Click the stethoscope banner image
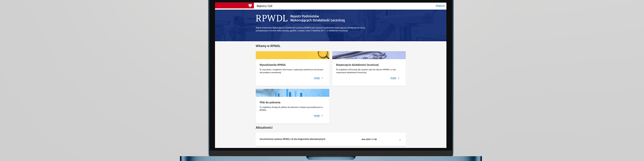 tap(369, 55)
